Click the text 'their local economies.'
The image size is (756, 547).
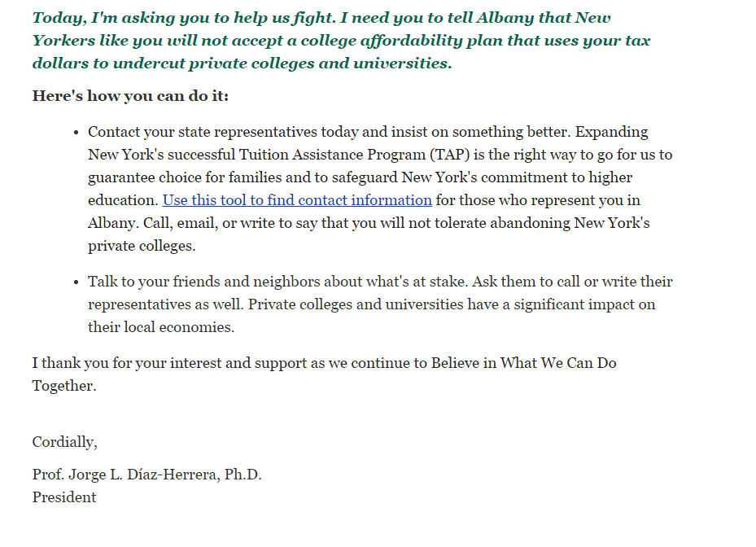coord(161,327)
